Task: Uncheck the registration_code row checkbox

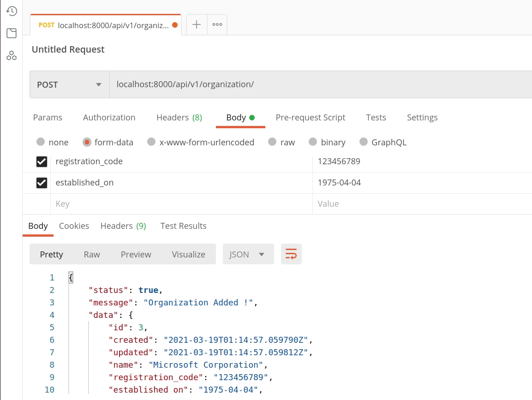Action: coord(42,162)
